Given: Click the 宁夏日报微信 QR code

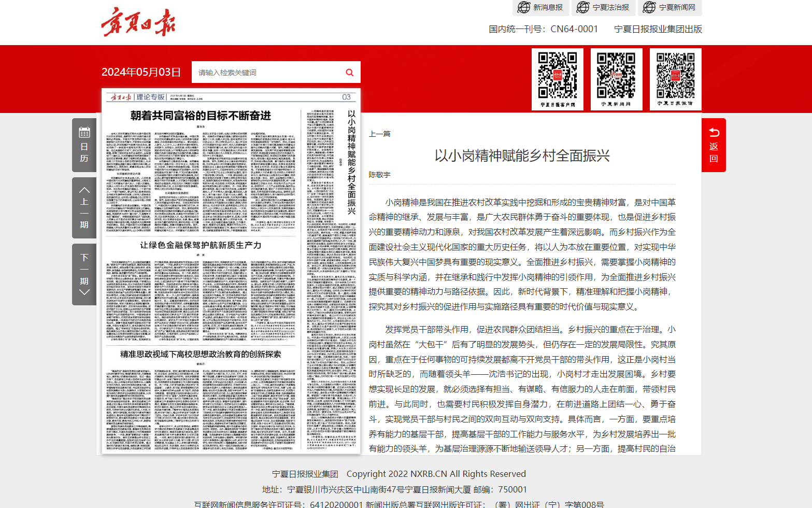Looking at the screenshot, I should pos(675,79).
